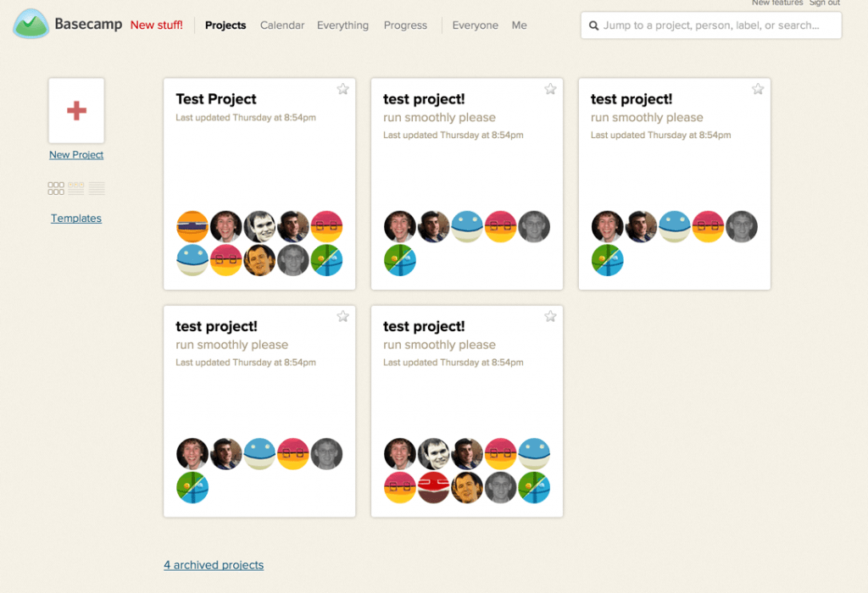Toggle the star on the second test project card
Image resolution: width=868 pixels, height=593 pixels.
click(550, 88)
